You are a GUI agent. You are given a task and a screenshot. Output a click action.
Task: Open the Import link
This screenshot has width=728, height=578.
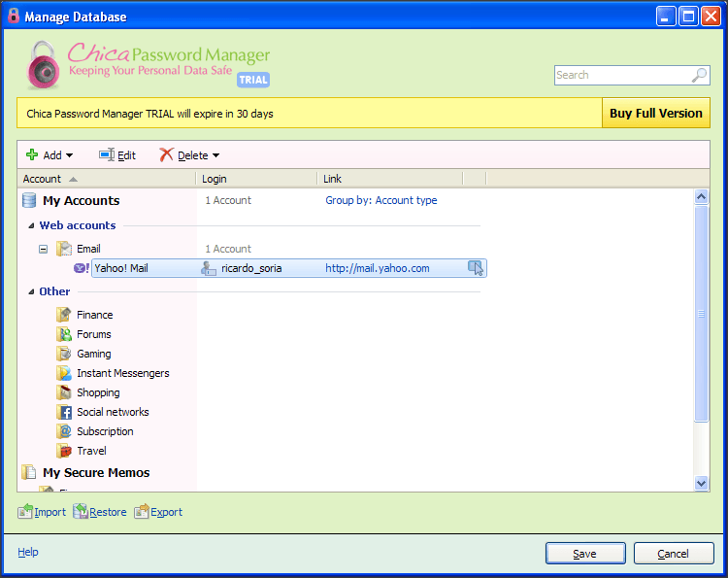point(50,512)
